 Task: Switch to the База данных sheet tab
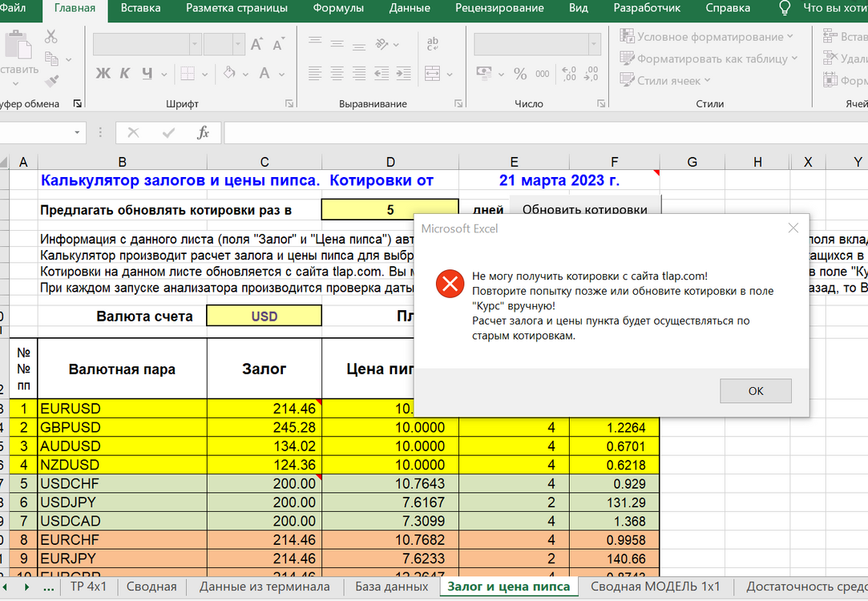point(391,587)
